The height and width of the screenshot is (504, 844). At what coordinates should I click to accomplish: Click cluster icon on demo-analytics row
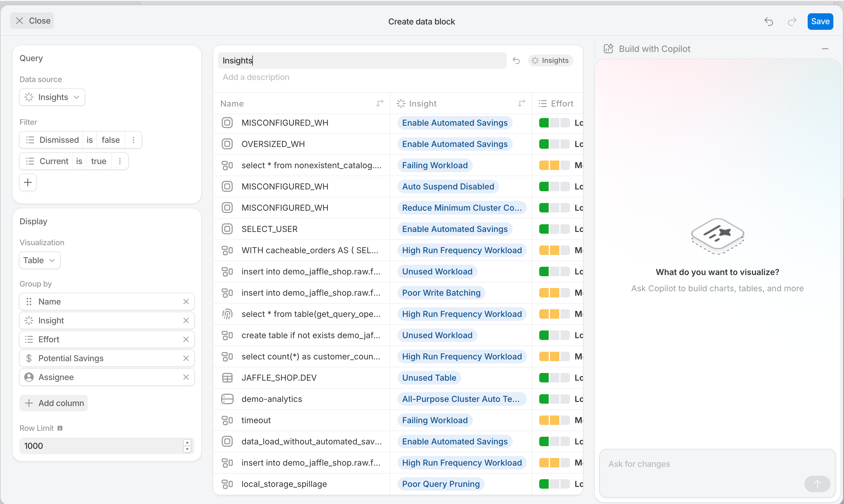click(227, 399)
